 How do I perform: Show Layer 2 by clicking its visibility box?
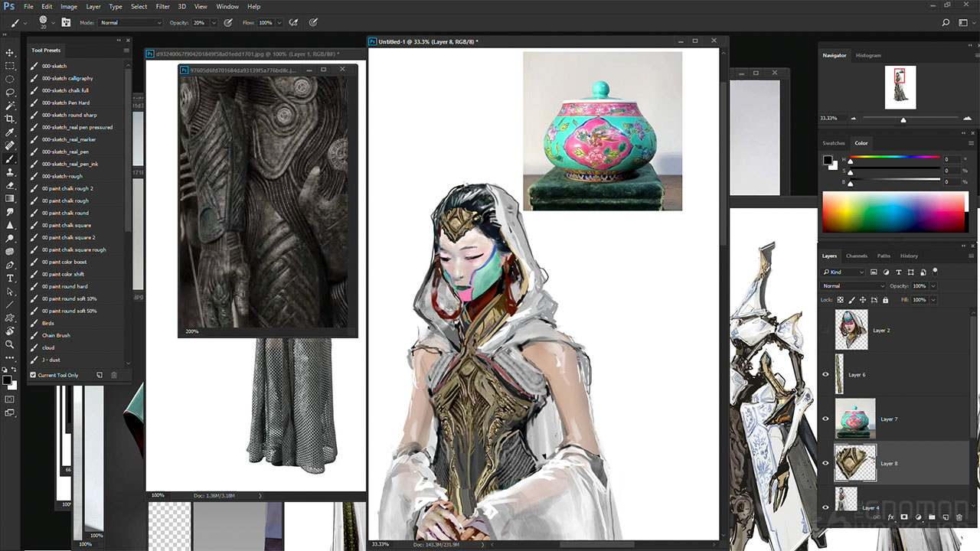click(x=825, y=330)
